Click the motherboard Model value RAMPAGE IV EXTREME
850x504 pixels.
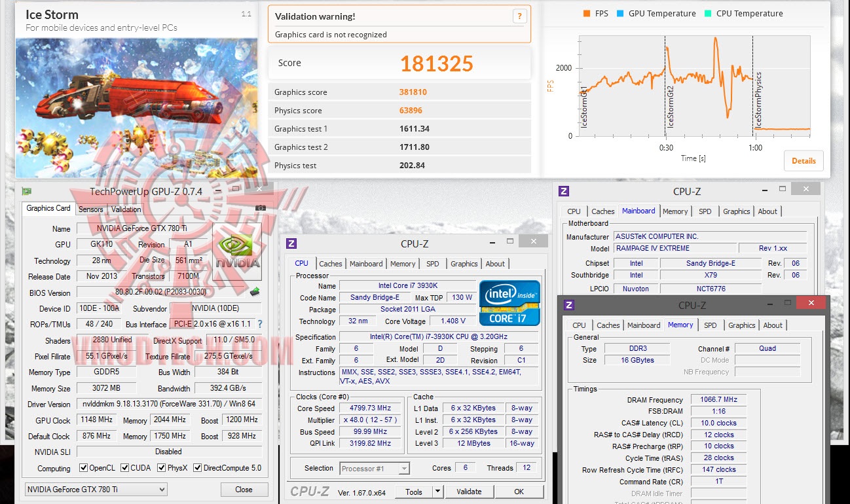(x=674, y=248)
